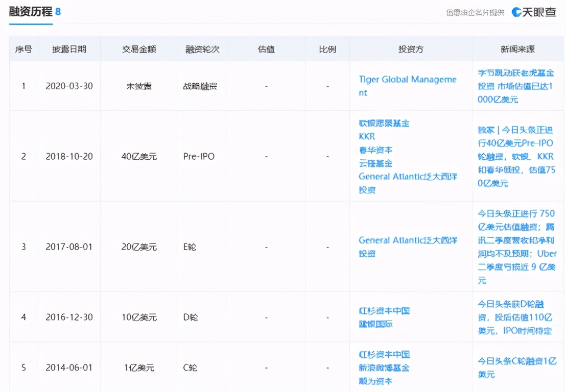This screenshot has width=566, height=392.
Task: Click the 建银国际 investor link
Action: (375, 324)
